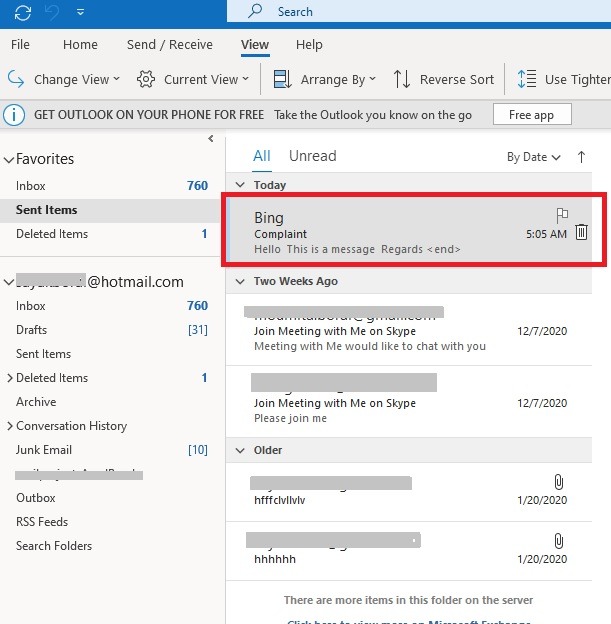The image size is (611, 624).
Task: Open the Quick Access Toolbar customize arrow
Action: click(80, 12)
